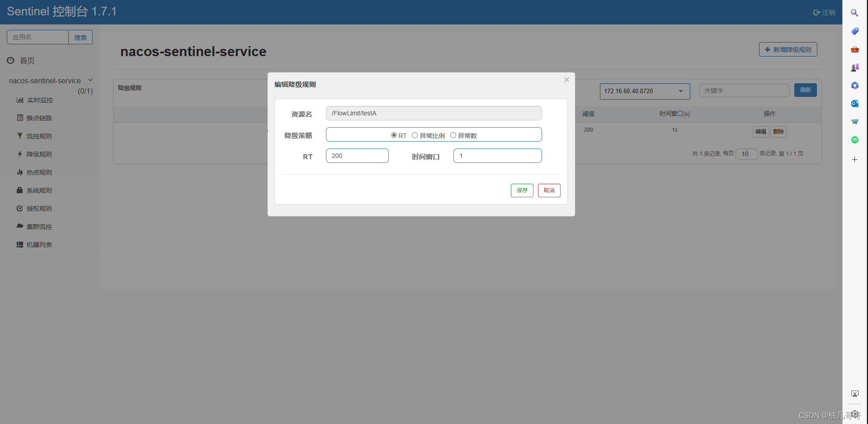
Task: Open 热点规则 in sidebar
Action: 39,172
